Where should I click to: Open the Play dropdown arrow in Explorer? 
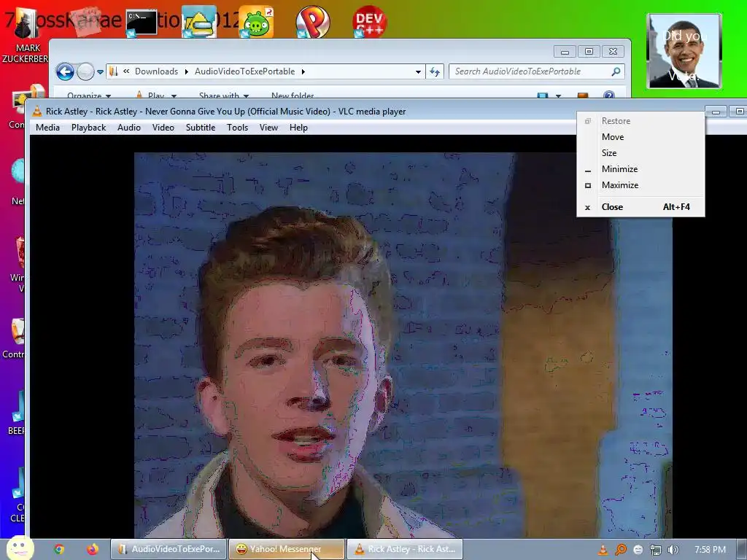click(174, 96)
